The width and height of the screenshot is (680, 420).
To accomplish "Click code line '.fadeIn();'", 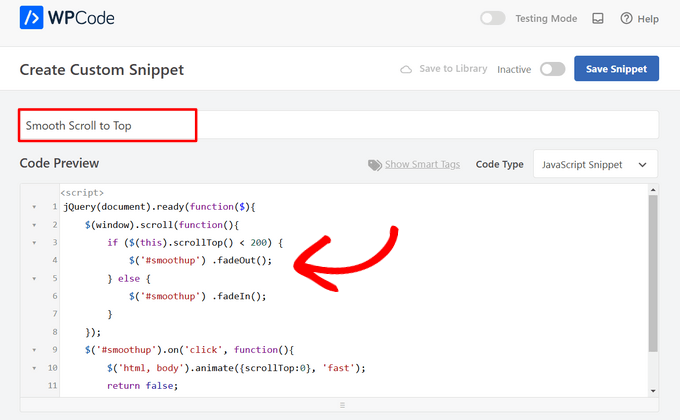I will tap(197, 296).
